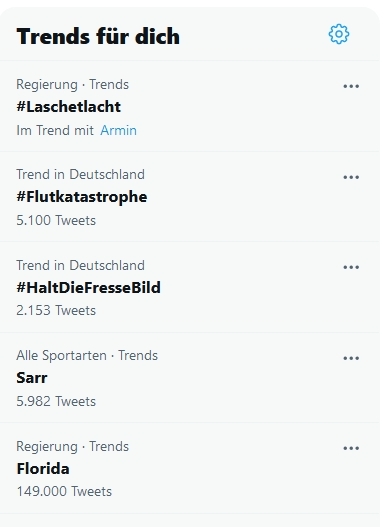Screen dimensions: 384x527
Task: Open more options for #Laschetlacht trend
Action: (351, 86)
